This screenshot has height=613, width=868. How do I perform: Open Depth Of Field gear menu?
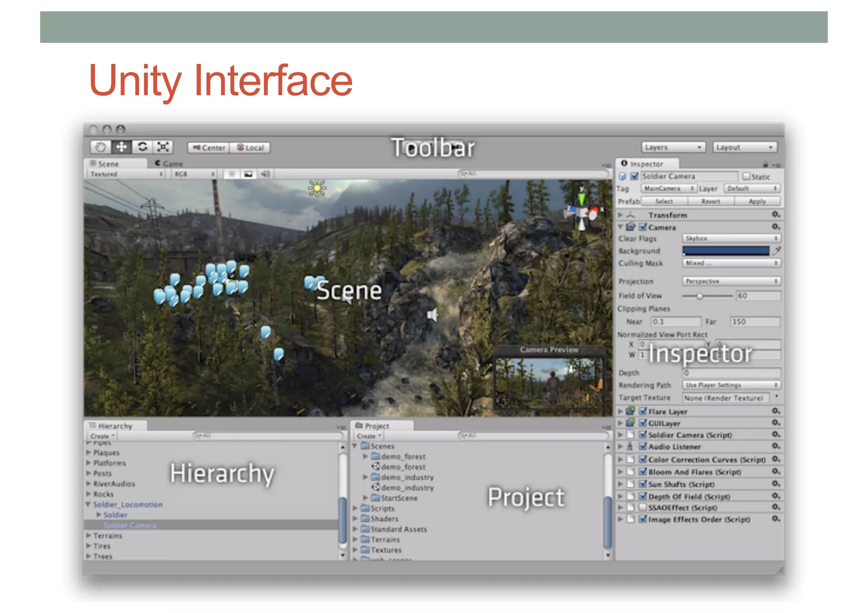776,496
